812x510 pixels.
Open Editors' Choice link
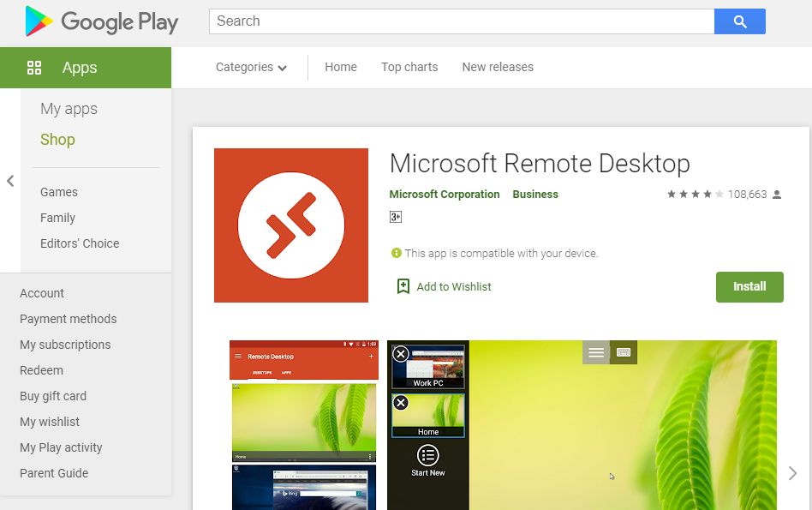coord(80,243)
